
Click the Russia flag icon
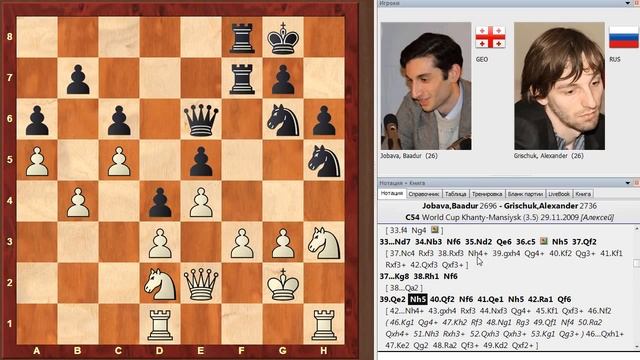(624, 37)
